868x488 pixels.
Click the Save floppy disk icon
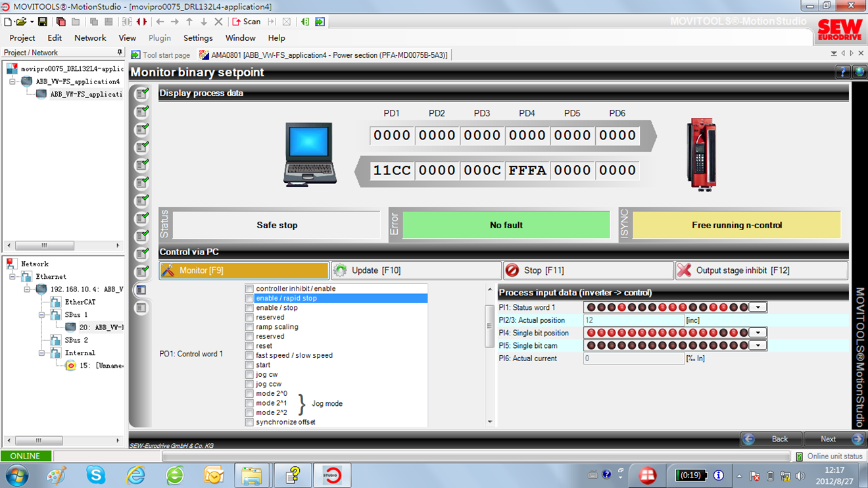(x=43, y=22)
